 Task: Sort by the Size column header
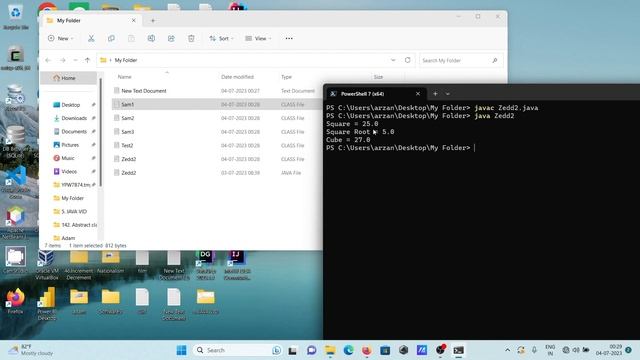(378, 77)
